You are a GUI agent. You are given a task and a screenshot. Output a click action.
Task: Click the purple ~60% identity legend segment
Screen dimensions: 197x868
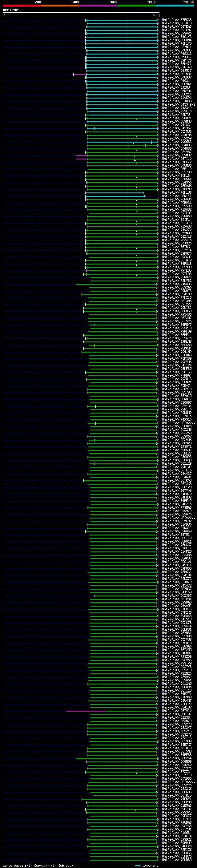99,6
